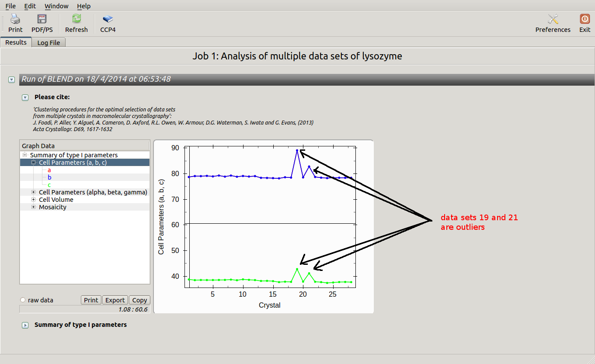Viewport: 595px width, 364px height.
Task: Collapse the Run of BLEND section arrow
Action: (12, 80)
